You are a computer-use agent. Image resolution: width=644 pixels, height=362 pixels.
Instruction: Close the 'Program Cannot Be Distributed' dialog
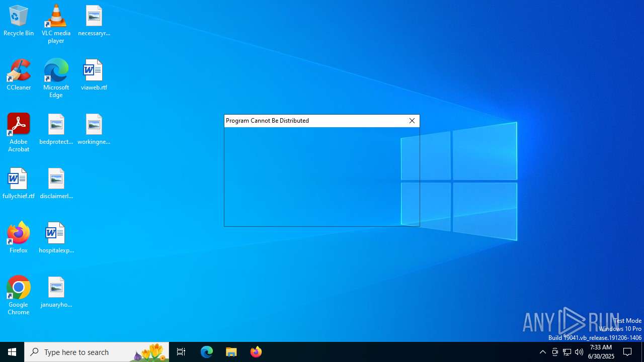[412, 121]
